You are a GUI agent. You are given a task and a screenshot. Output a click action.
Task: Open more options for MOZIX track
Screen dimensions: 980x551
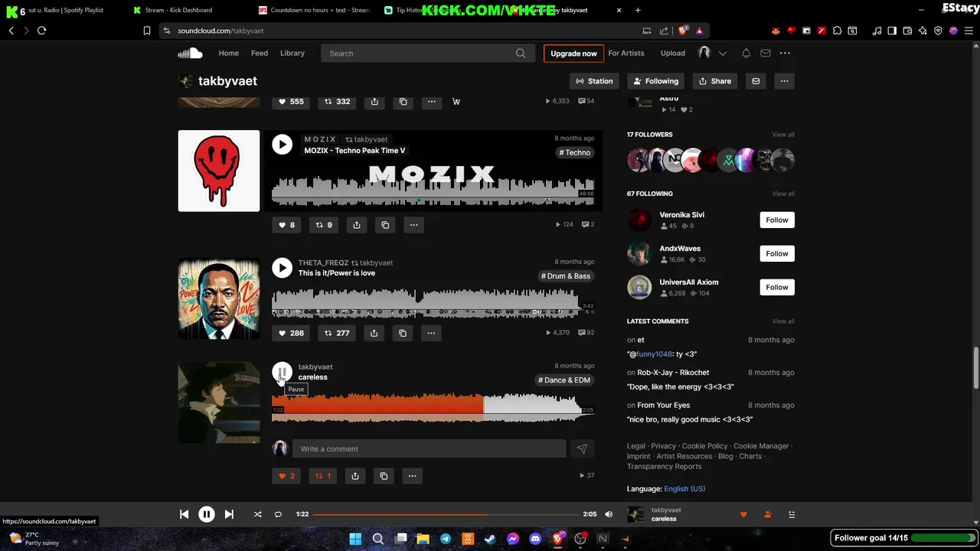coord(413,225)
